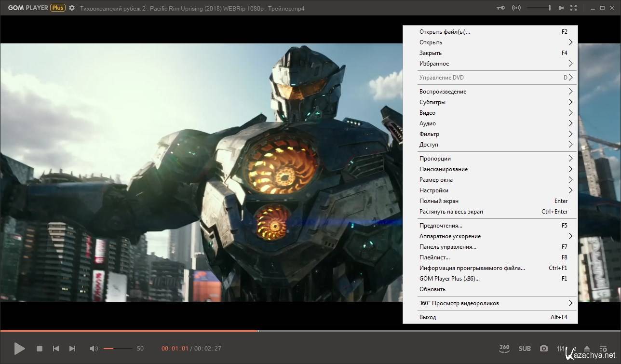Capture screenshot with the camera icon
621x364 pixels.
(x=544, y=349)
